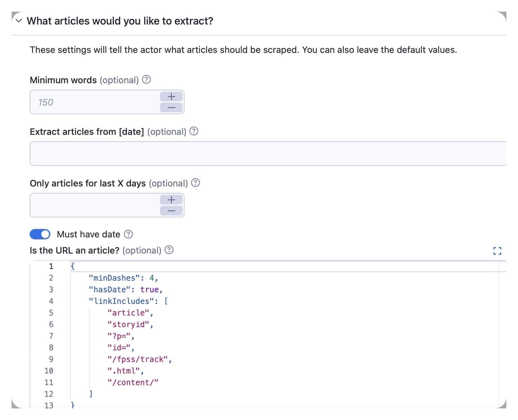Click plus to increase Minimum words
The width and height of the screenshot is (518, 420).
point(171,96)
